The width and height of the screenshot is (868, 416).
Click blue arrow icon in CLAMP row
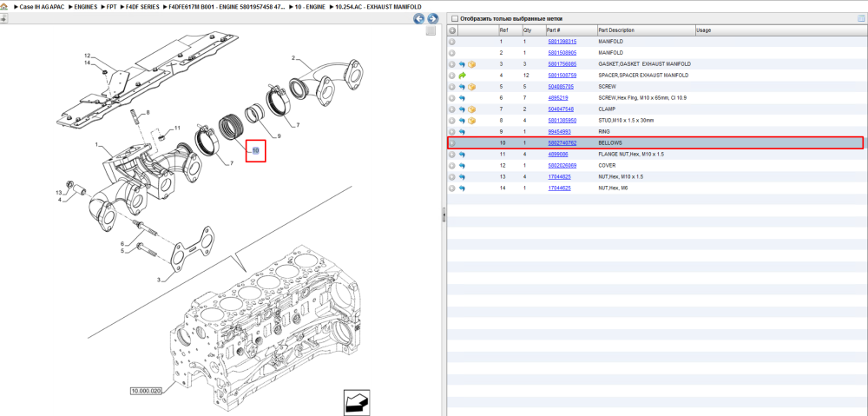(x=462, y=109)
